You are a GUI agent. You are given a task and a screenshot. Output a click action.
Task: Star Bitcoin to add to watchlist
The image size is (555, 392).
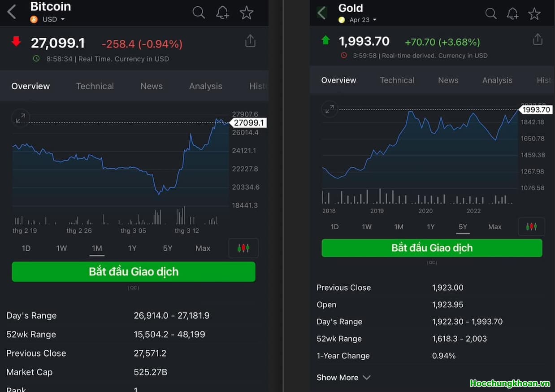point(247,13)
